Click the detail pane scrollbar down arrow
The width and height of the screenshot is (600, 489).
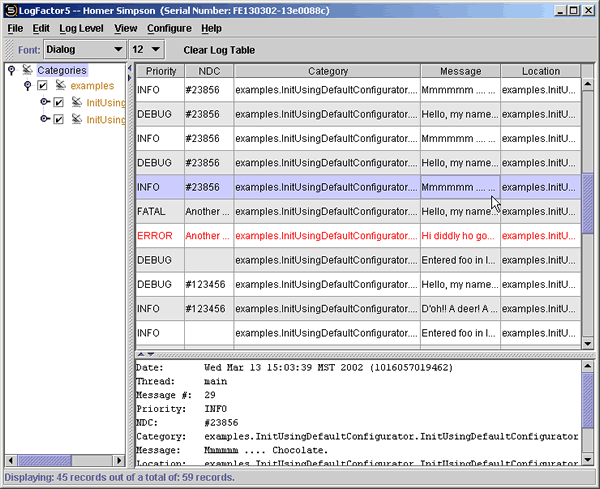(588, 459)
